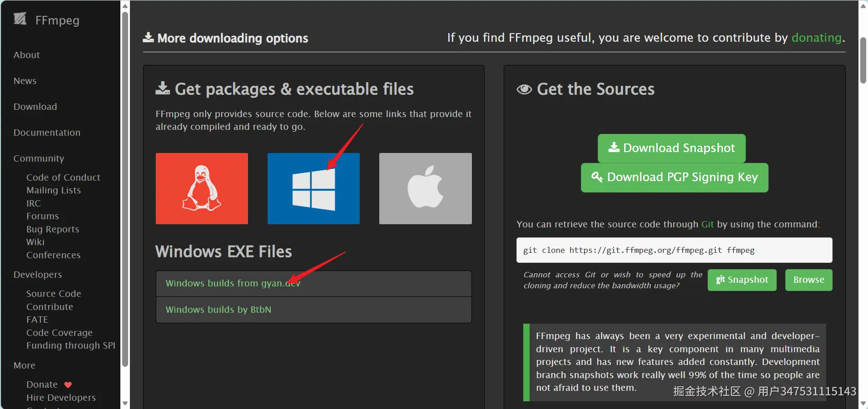Click the git Snapshot button
868x409 pixels.
[742, 280]
